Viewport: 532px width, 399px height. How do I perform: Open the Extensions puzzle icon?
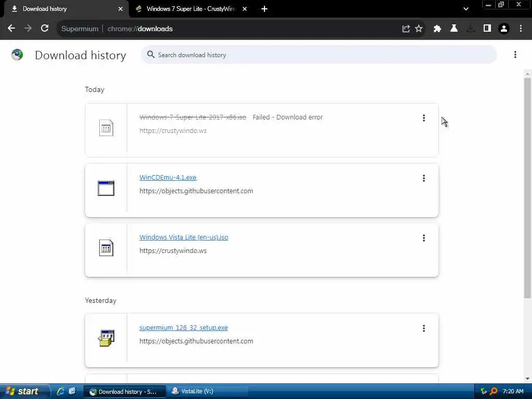click(437, 29)
